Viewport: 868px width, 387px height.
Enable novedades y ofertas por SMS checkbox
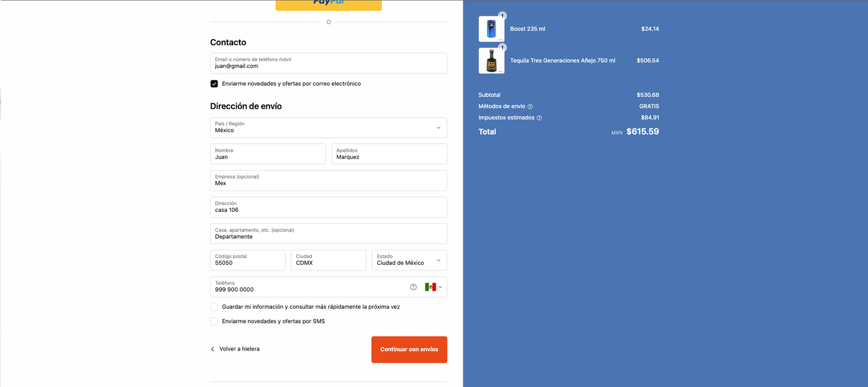click(214, 322)
